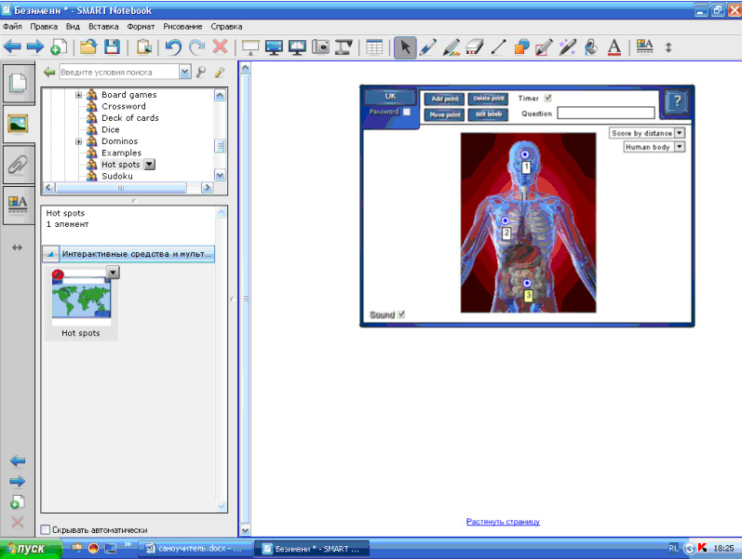Click the red Delete X icon
The image size is (742, 560).
click(221, 47)
